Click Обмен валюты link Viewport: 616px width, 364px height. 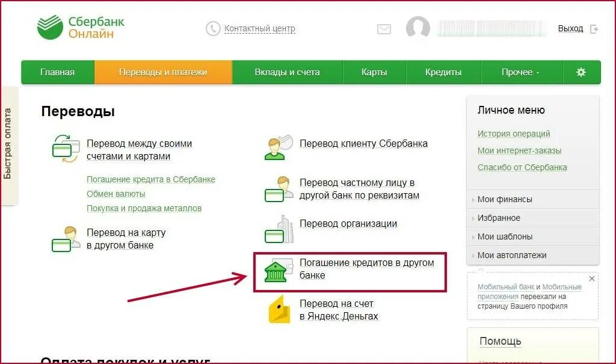click(x=116, y=194)
